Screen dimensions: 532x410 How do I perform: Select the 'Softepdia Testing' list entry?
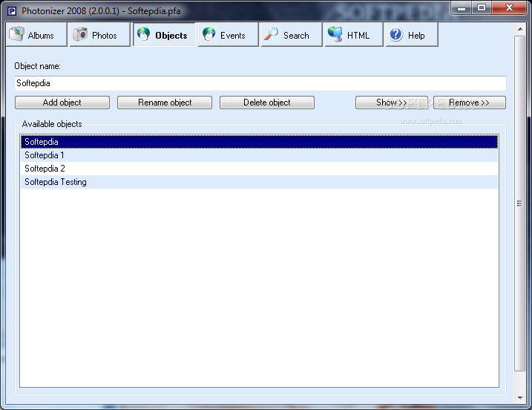[259, 182]
